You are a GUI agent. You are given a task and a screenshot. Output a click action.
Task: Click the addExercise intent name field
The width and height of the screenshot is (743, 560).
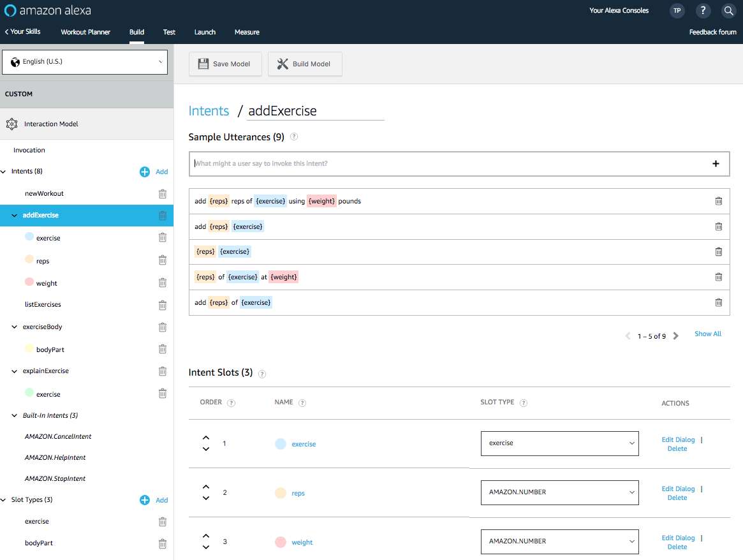(x=315, y=112)
